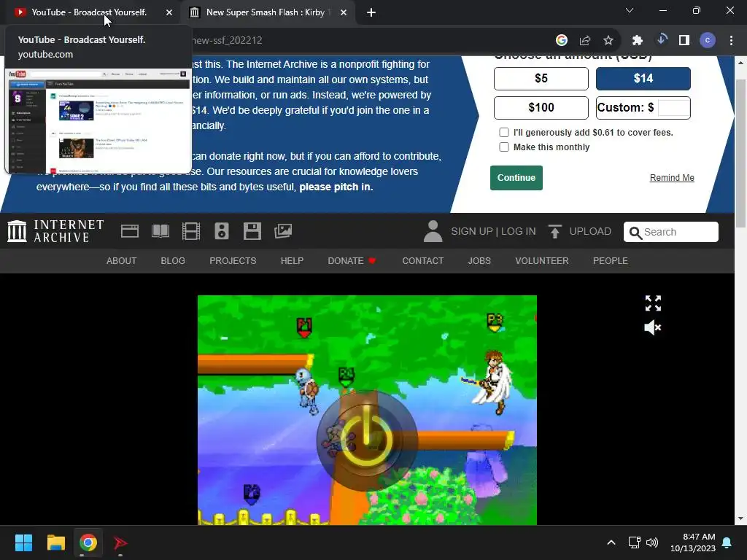Open the HELP menu item
Viewport: 747px width, 560px height.
click(x=292, y=261)
